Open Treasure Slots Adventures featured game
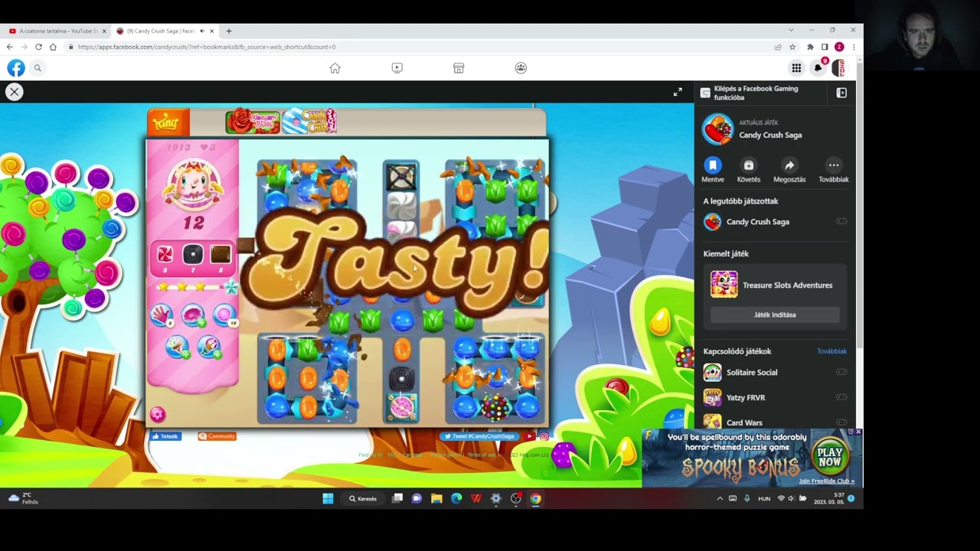Screen dimensions: 980x551 pos(775,285)
